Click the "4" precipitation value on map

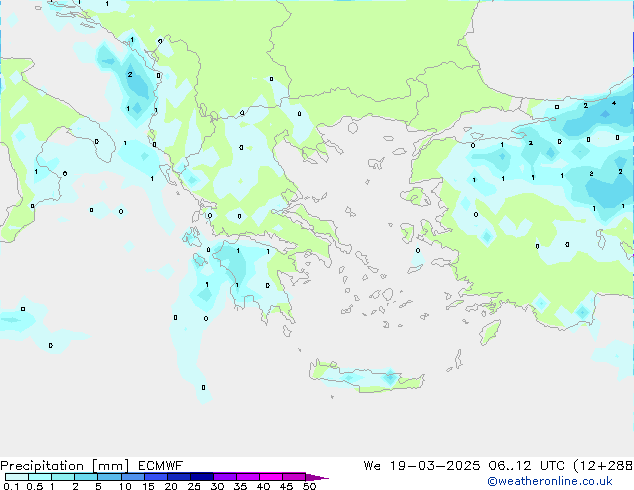coord(614,103)
